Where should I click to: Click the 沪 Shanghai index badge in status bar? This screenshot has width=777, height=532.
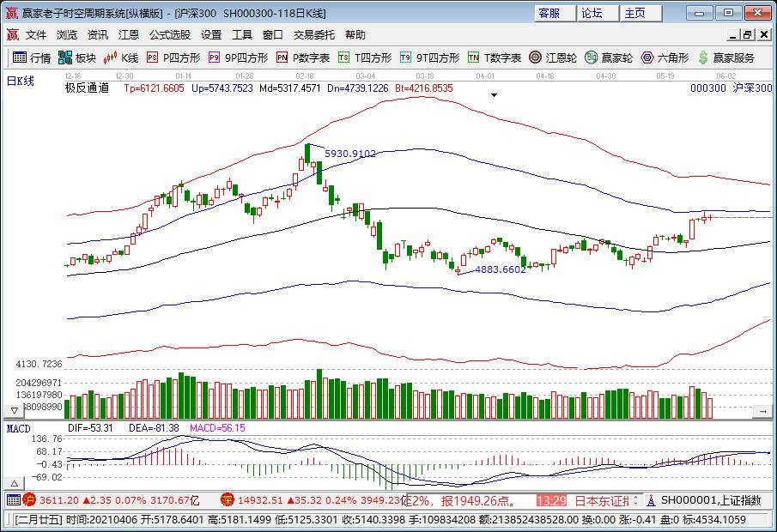tap(29, 499)
